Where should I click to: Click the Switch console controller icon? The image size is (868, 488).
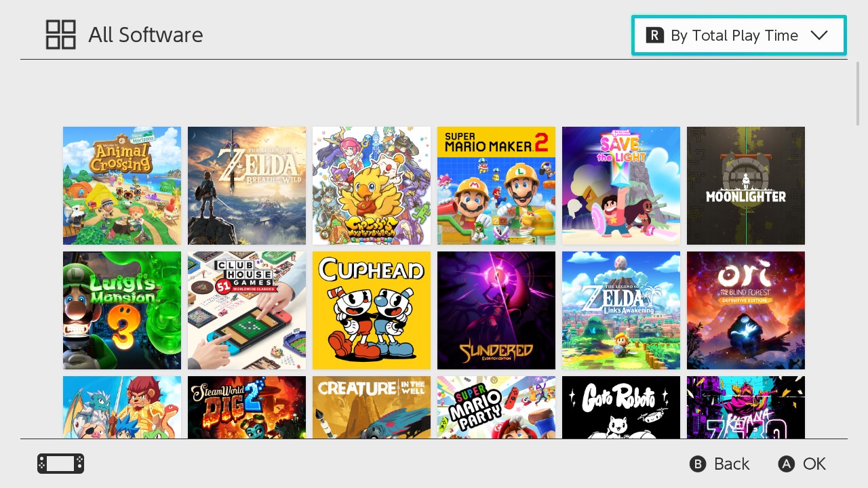61,464
